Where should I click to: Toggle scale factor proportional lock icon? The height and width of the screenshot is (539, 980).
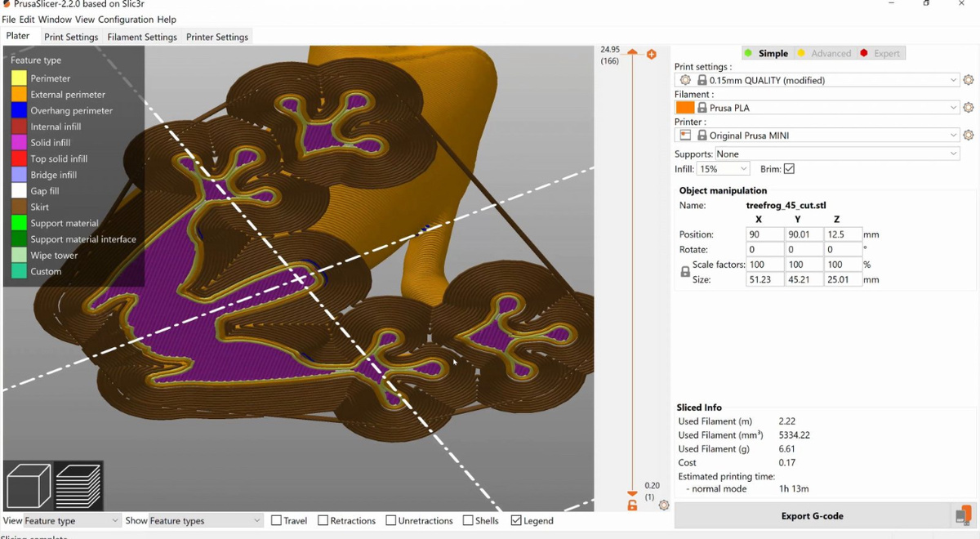click(685, 272)
